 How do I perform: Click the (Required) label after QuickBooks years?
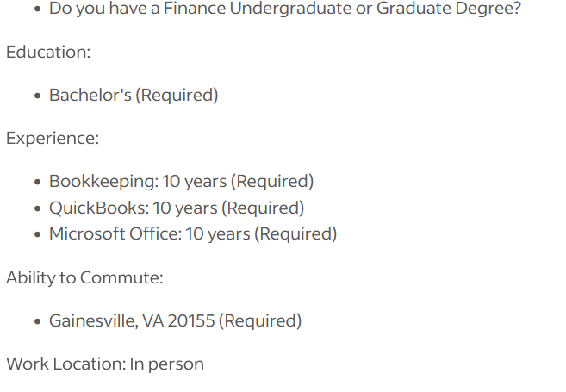(263, 208)
